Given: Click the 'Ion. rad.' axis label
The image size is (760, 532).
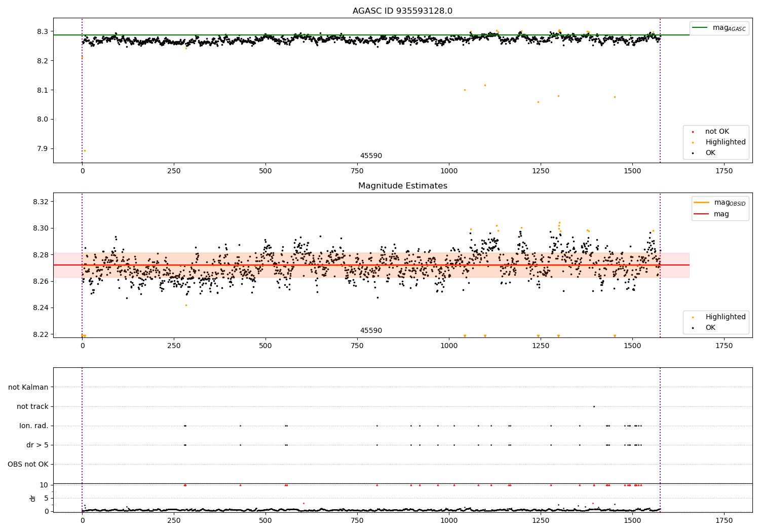Looking at the screenshot, I should (34, 426).
